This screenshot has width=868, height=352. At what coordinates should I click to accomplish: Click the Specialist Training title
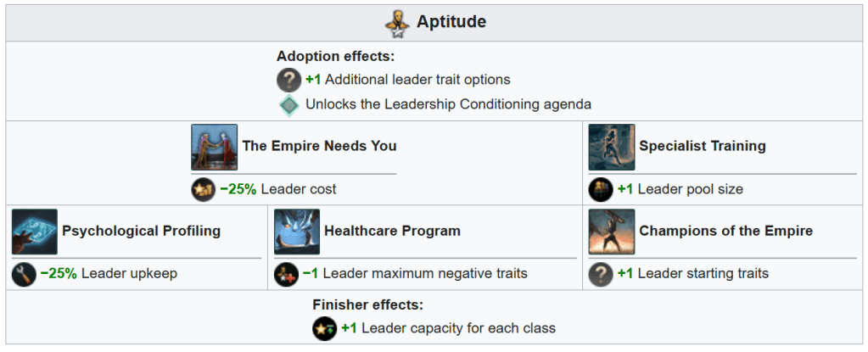[x=702, y=146]
